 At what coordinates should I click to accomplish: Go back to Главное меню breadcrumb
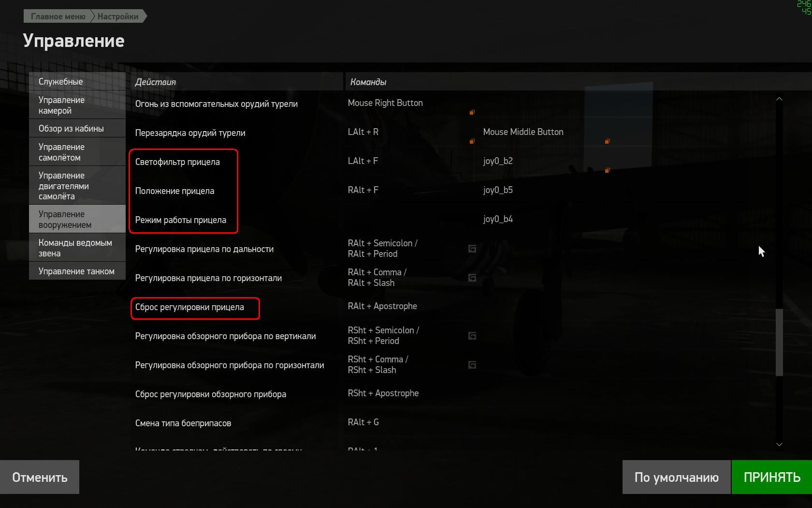point(57,16)
